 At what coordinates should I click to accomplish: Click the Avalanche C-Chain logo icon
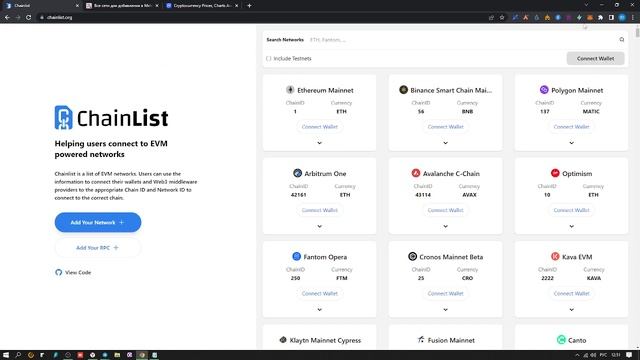(416, 173)
